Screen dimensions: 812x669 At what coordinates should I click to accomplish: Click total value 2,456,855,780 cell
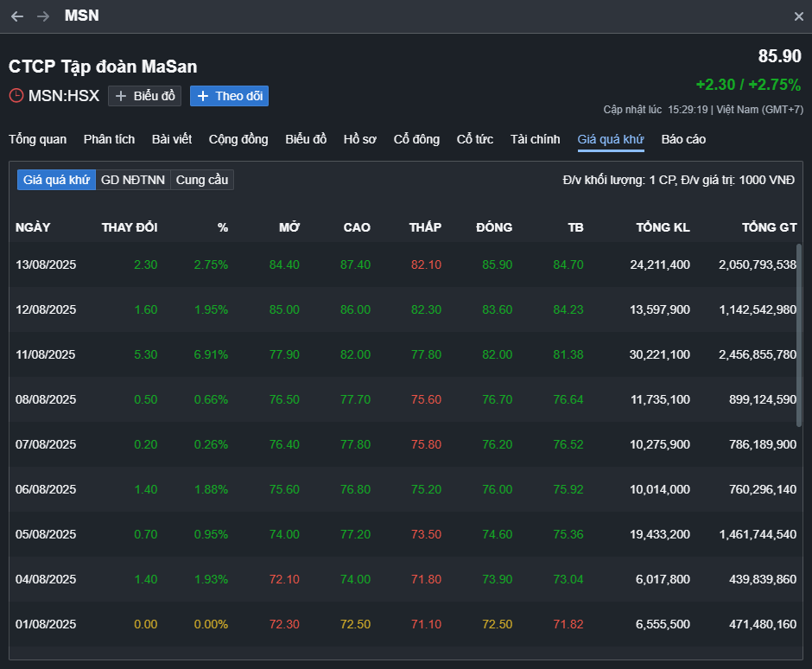tap(758, 355)
